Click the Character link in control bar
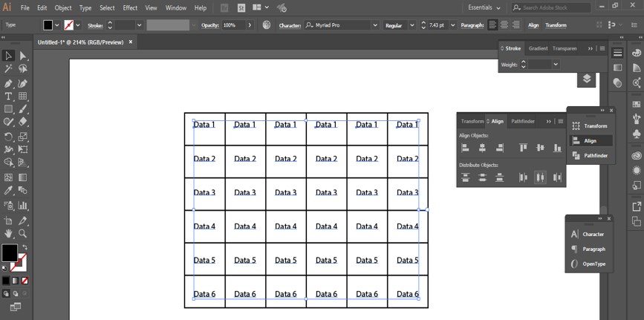 click(290, 25)
